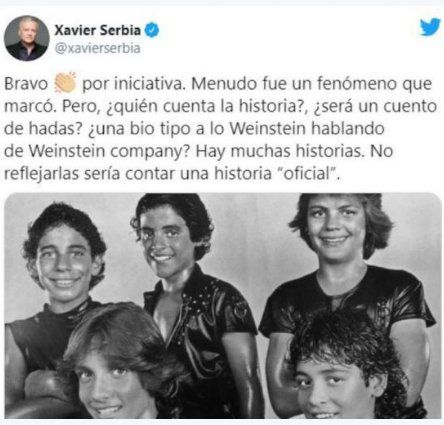
Task: Visit the @xavierserbia handle link
Action: click(x=97, y=48)
